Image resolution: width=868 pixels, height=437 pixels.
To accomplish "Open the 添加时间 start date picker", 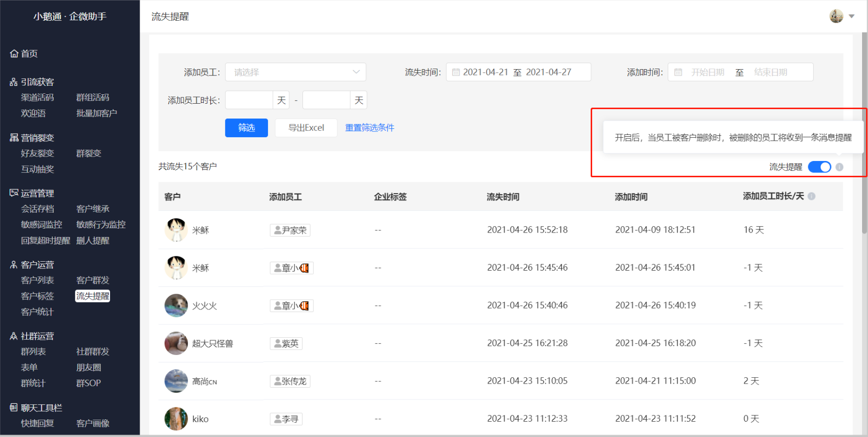I will pyautogui.click(x=708, y=72).
